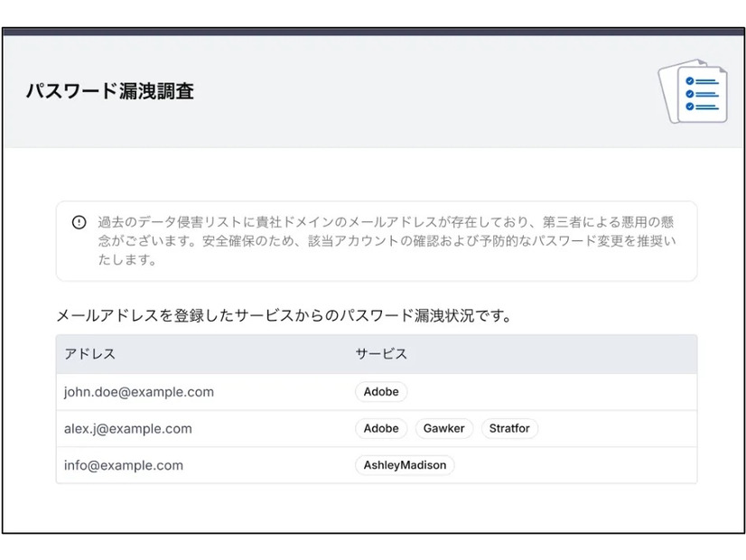Select the AshleyMadison badge
This screenshot has width=746, height=560.
pyautogui.click(x=404, y=465)
